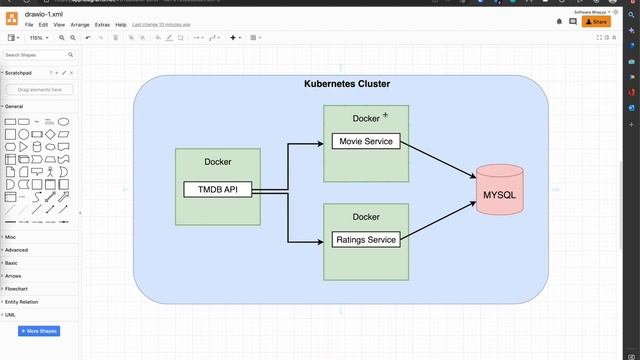This screenshot has height=360, width=640.
Task: Click the delete trash icon in toolbar
Action: [x=116, y=38]
